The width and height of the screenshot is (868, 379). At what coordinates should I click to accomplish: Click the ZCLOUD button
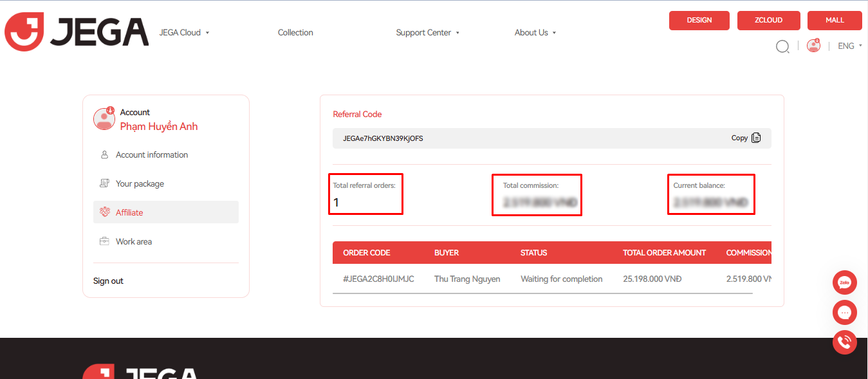769,21
